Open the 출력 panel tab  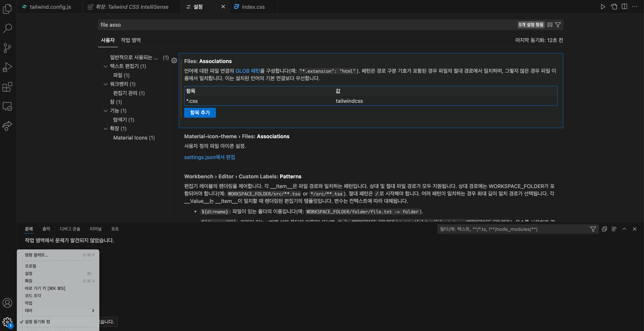pos(46,229)
